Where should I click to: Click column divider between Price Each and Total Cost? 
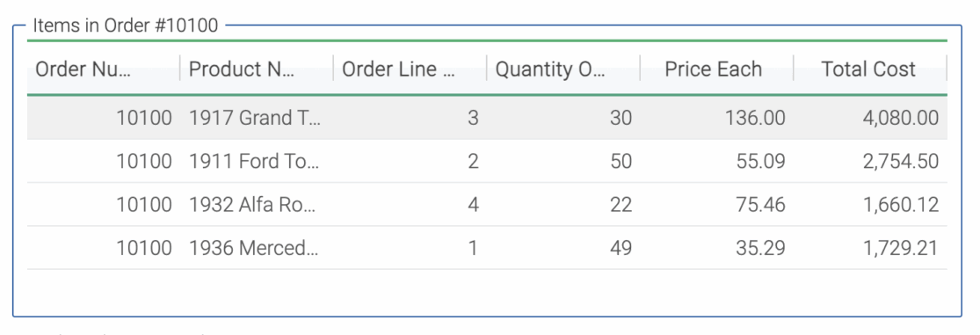click(794, 68)
